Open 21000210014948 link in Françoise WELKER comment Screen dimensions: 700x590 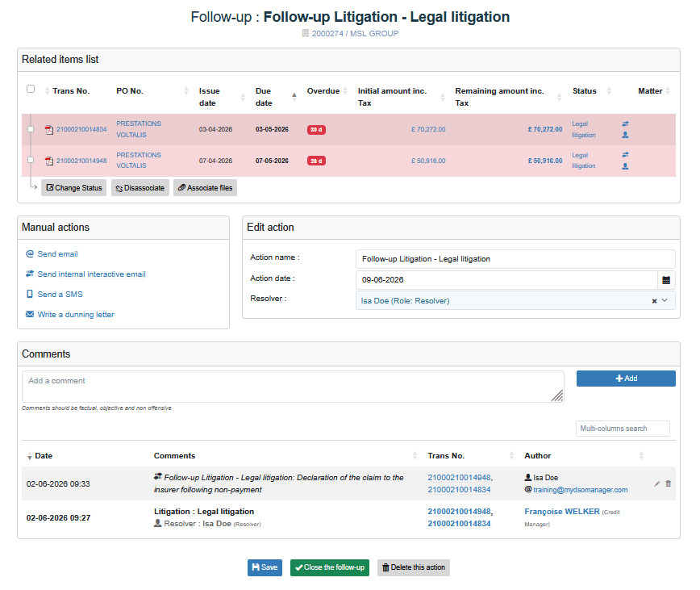click(460, 512)
